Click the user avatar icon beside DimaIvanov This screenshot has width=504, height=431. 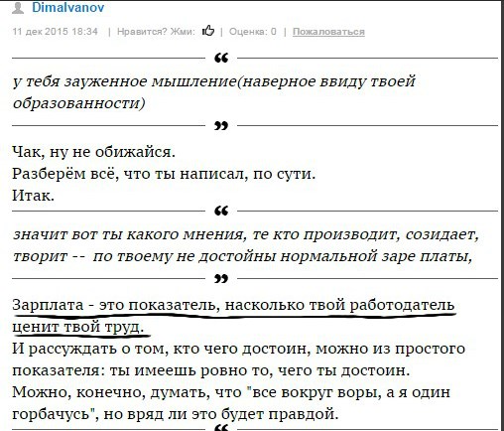pyautogui.click(x=18, y=7)
